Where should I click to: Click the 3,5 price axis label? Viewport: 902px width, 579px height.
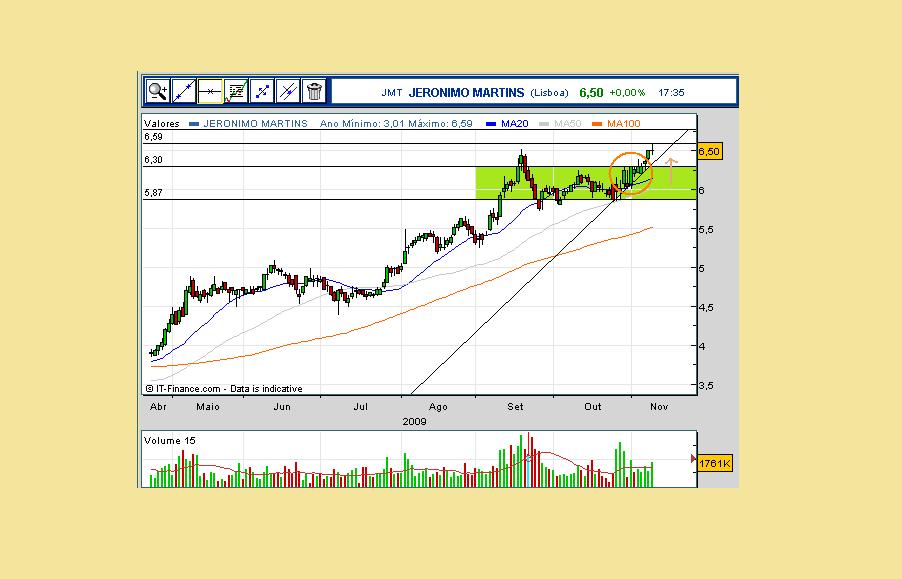tap(706, 386)
